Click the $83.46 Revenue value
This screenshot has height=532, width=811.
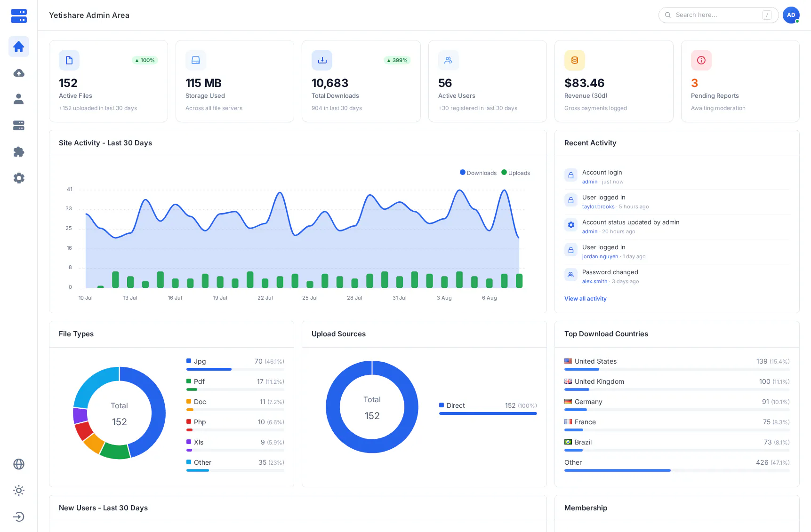tap(584, 83)
